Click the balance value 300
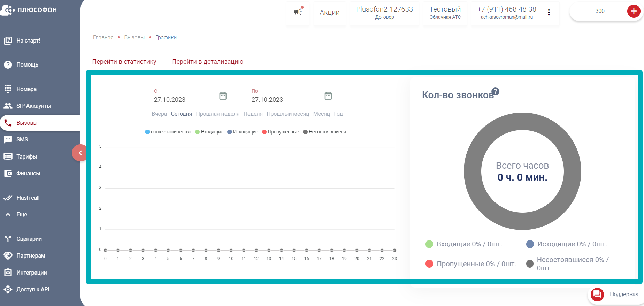 pos(600,11)
